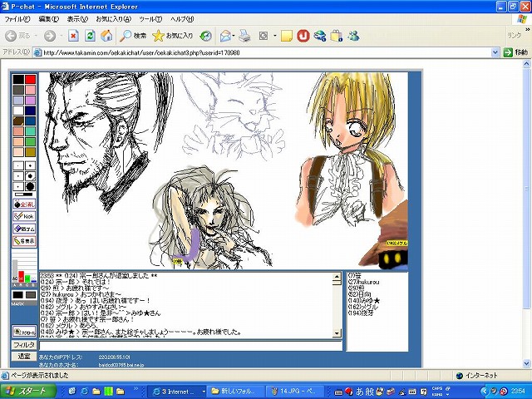Click the red R color level bar
532x399 pixels.
(21, 277)
